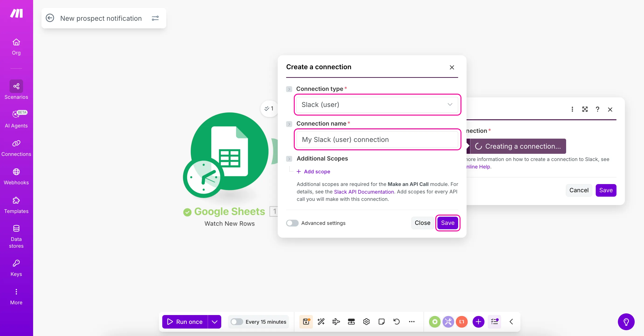644x336 pixels.
Task: Open the Slack API Documentation link
Action: pyautogui.click(x=364, y=192)
